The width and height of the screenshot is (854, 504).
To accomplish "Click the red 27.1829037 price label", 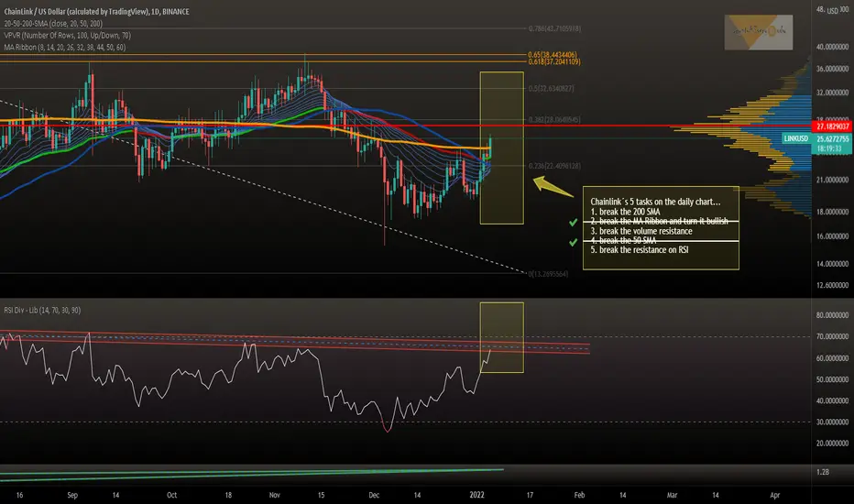I will click(x=832, y=126).
